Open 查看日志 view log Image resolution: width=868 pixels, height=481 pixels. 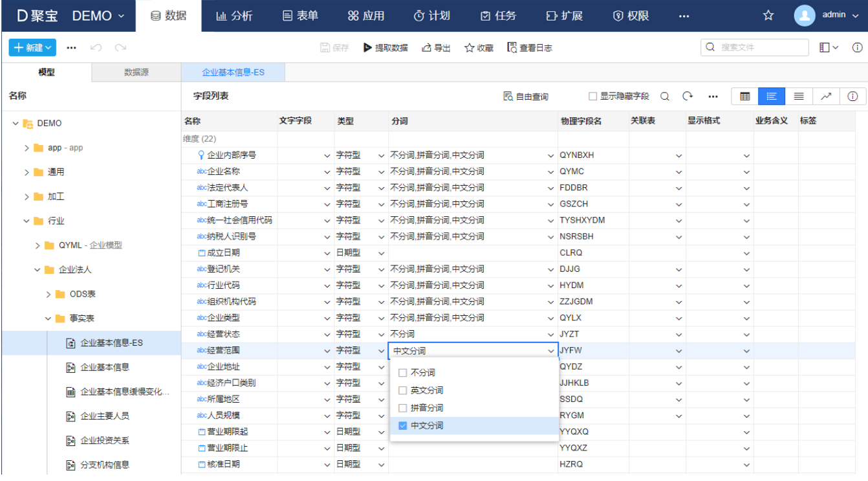pos(530,47)
